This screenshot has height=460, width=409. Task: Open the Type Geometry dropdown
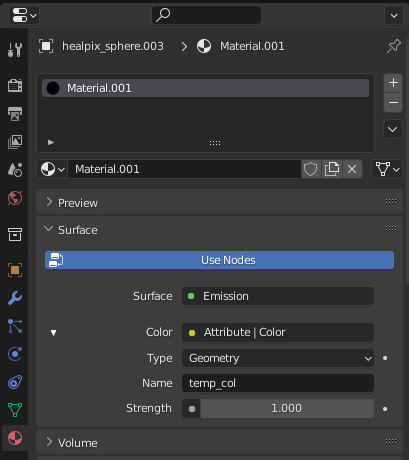(278, 358)
